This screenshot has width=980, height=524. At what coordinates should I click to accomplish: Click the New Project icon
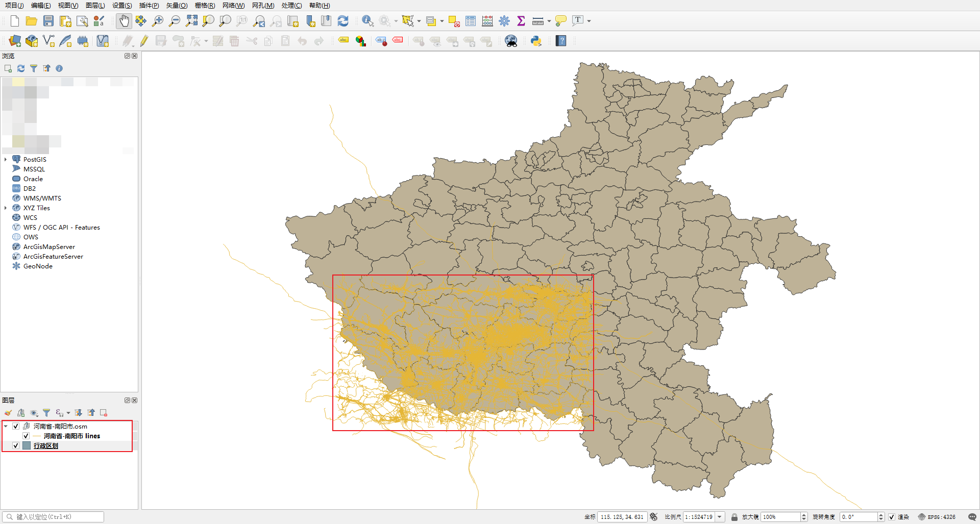click(15, 21)
